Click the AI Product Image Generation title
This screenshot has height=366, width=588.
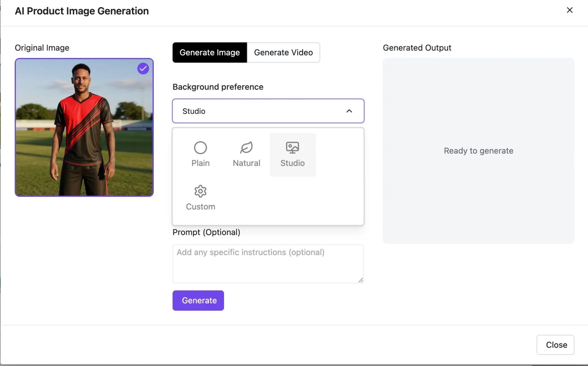pyautogui.click(x=82, y=11)
